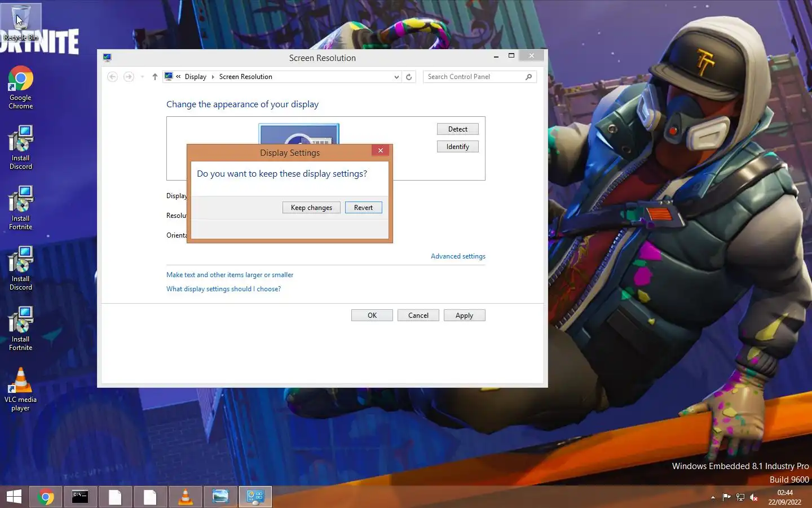
Task: Click the Display Settings dialog title text
Action: 290,153
